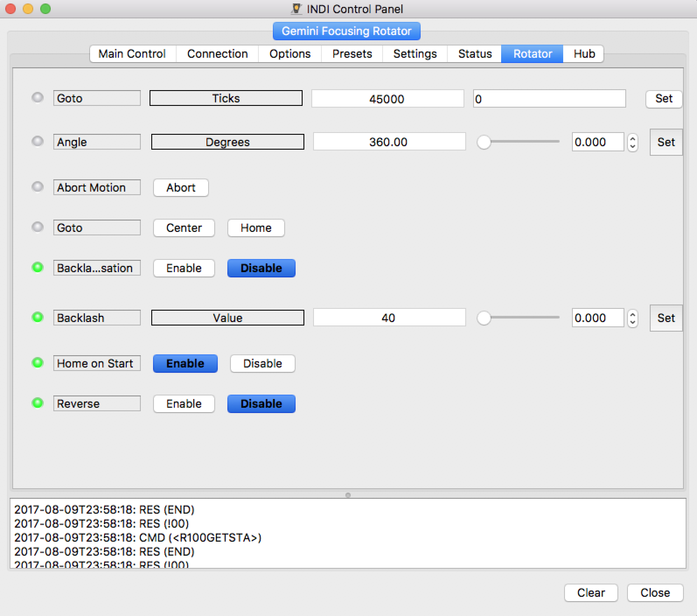Click the Angle spin box stepper arrows
Viewport: 697px width, 616px height.
[x=632, y=142]
